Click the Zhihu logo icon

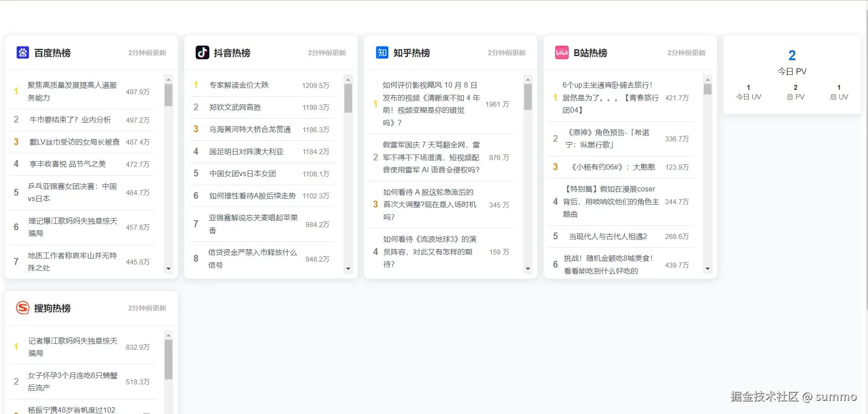click(x=382, y=52)
